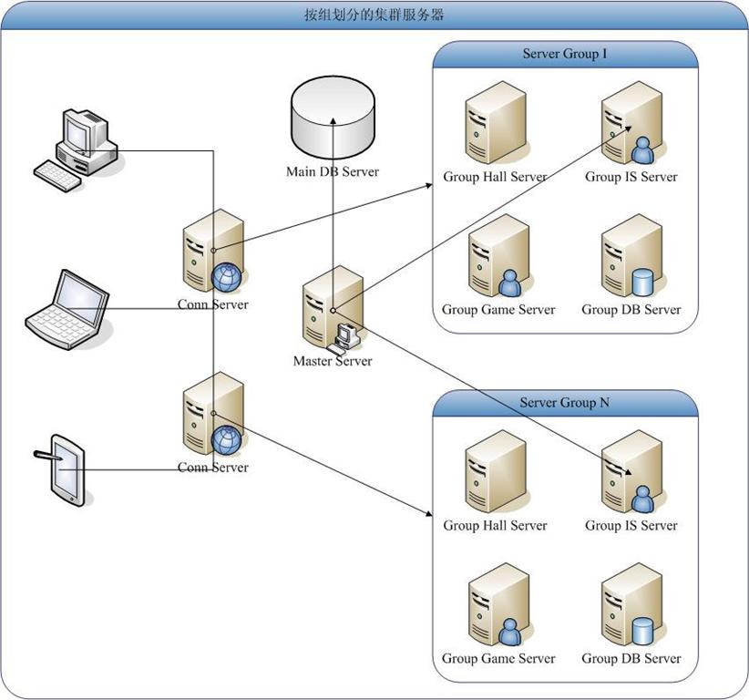Select the Main DB Server cylinder

(x=333, y=118)
